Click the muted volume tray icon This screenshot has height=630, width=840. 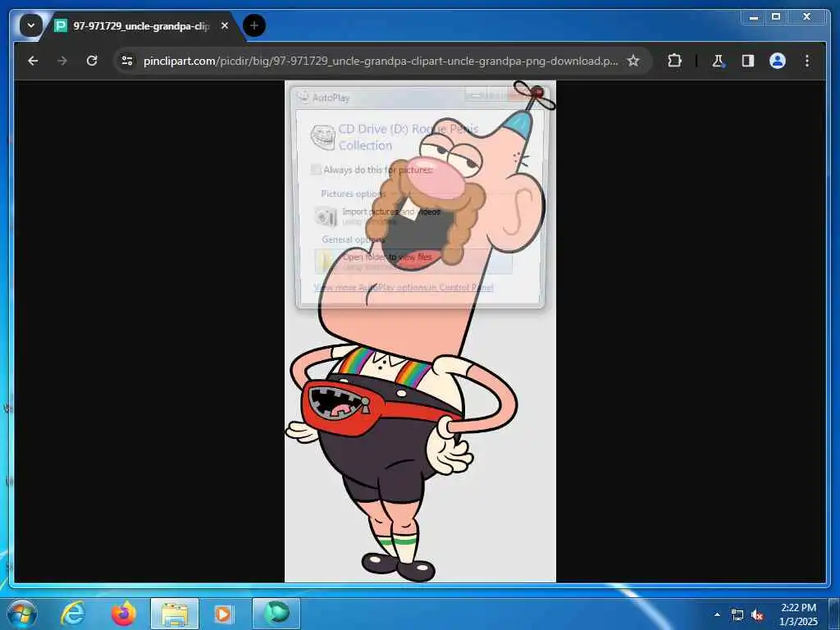pos(757,615)
